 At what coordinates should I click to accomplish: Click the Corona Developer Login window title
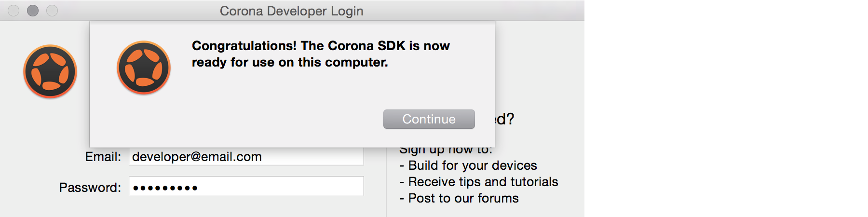[x=291, y=11]
